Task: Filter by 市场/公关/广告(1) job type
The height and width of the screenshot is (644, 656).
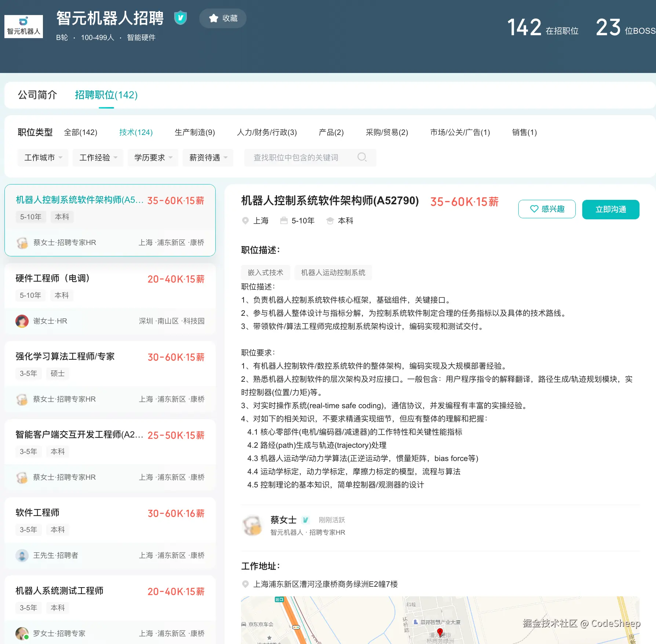Action: pyautogui.click(x=460, y=132)
